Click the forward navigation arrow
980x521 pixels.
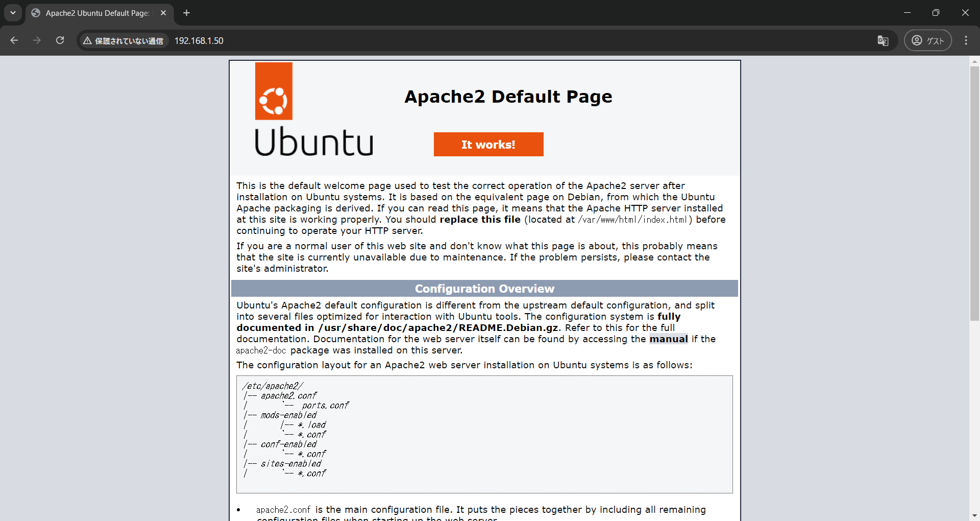click(37, 40)
